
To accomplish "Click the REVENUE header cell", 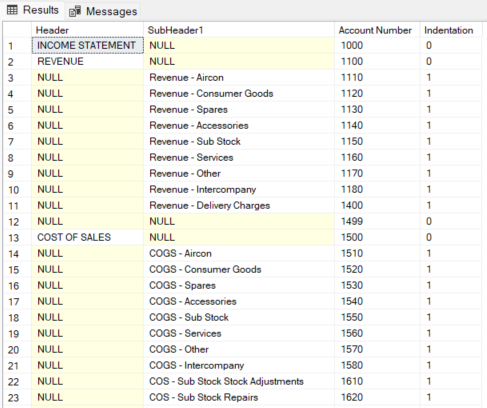I will (88, 61).
